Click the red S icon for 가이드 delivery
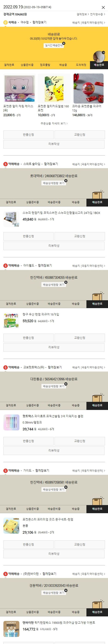Viewport: 108px width, 644px height. click(5, 471)
